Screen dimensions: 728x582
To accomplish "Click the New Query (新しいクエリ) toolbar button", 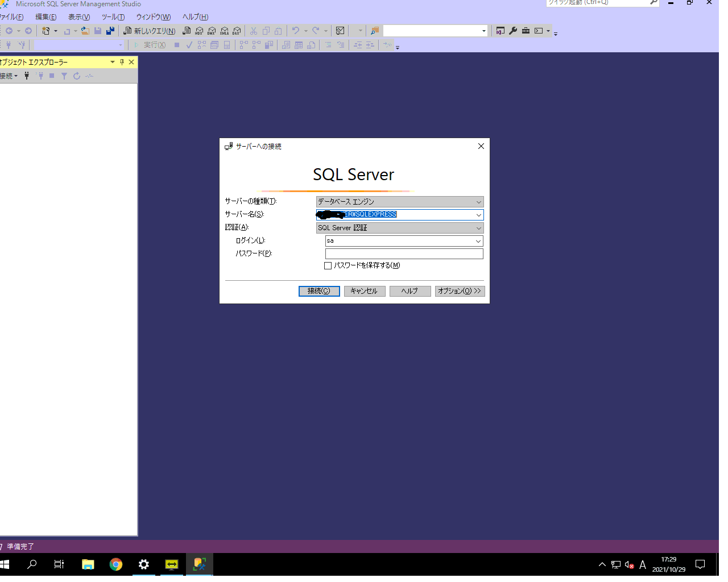I will [150, 31].
